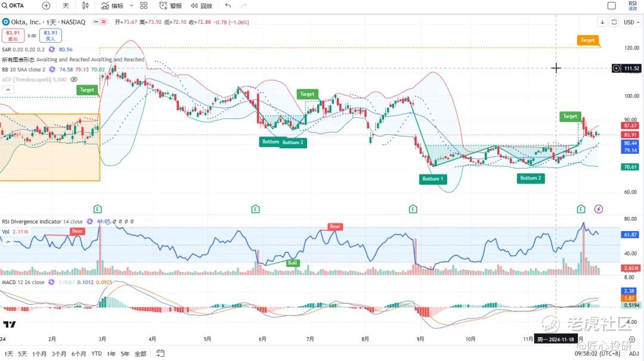Image resolution: width=644 pixels, height=361 pixels.
Task: Click the Okta, Inc. symbol title
Action: tap(26, 21)
